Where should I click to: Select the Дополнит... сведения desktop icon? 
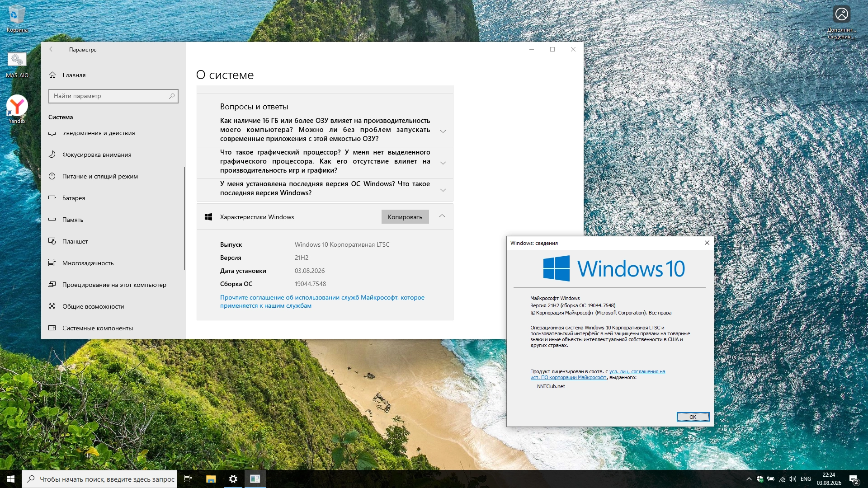click(841, 22)
